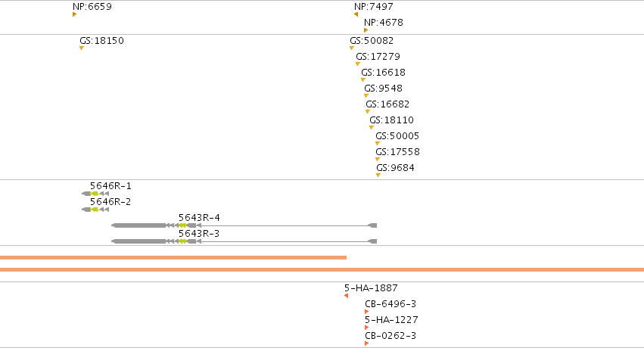Click the NP:4678 arrow marker
Image resolution: width=644 pixels, height=348 pixels.
(366, 30)
